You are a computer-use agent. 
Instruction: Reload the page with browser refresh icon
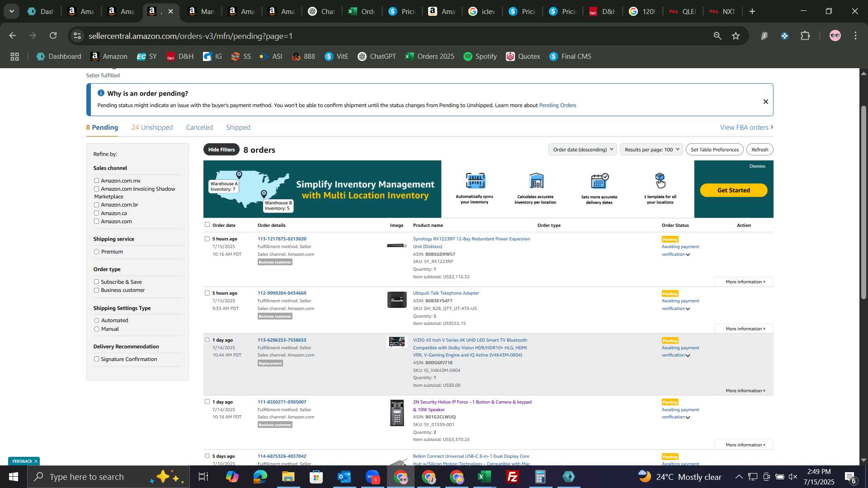pyautogui.click(x=53, y=36)
